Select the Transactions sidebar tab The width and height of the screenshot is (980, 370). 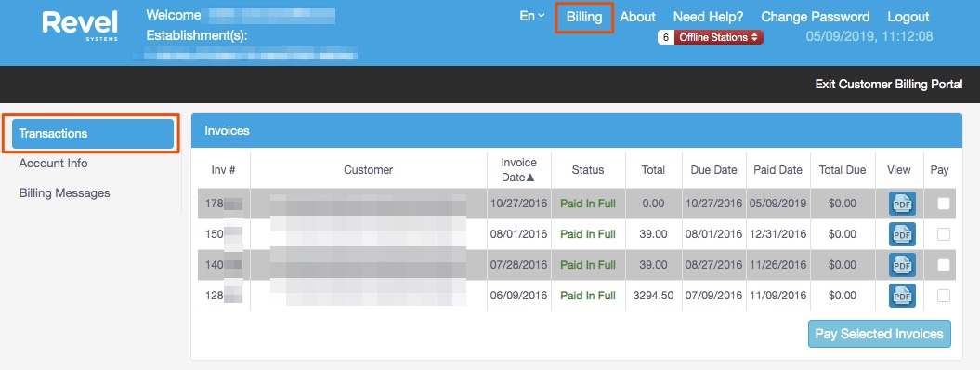click(x=93, y=133)
